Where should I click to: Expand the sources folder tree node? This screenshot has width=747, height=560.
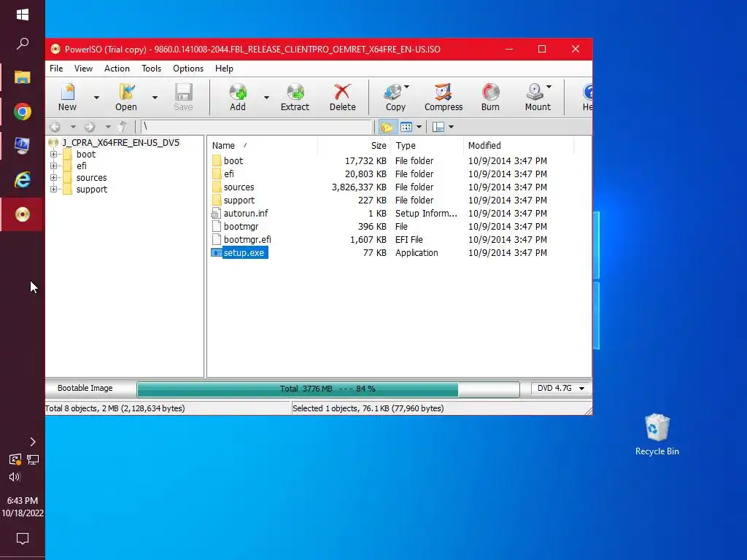[x=53, y=178]
